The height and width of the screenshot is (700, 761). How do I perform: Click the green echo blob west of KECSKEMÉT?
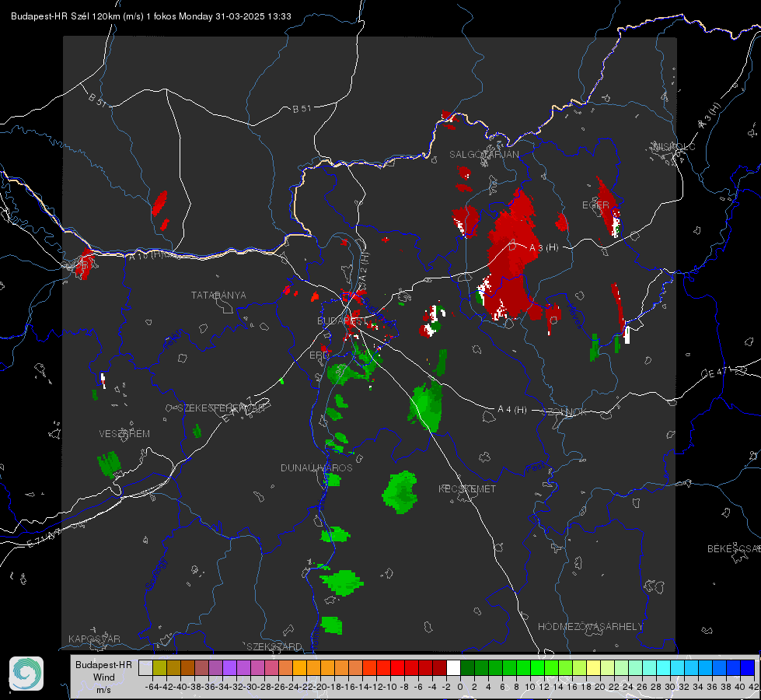[x=400, y=492]
